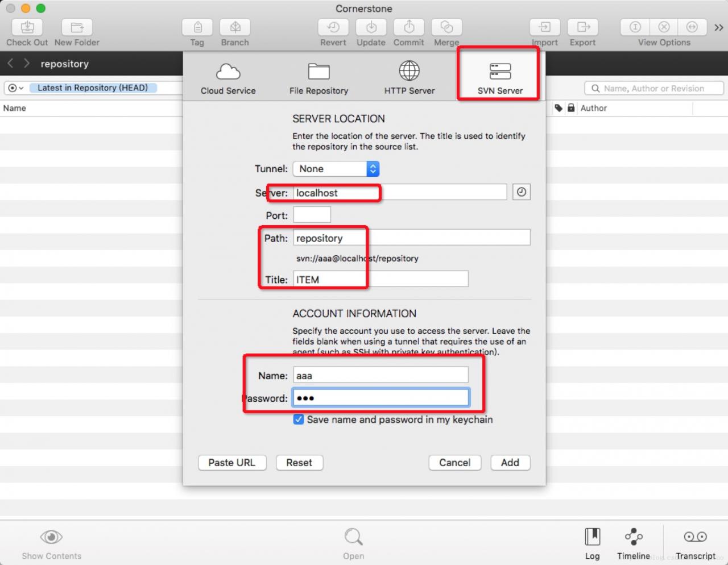
Task: Click the Server field containing localhost
Action: [x=400, y=193]
